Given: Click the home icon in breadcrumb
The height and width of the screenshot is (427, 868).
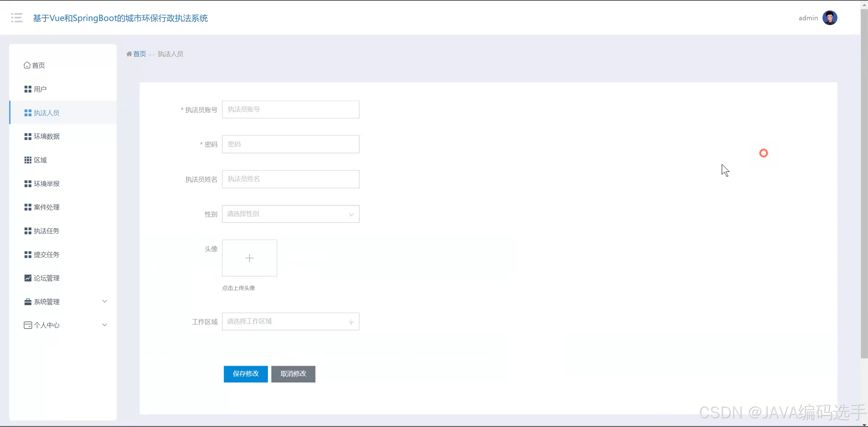Looking at the screenshot, I should click(x=129, y=54).
